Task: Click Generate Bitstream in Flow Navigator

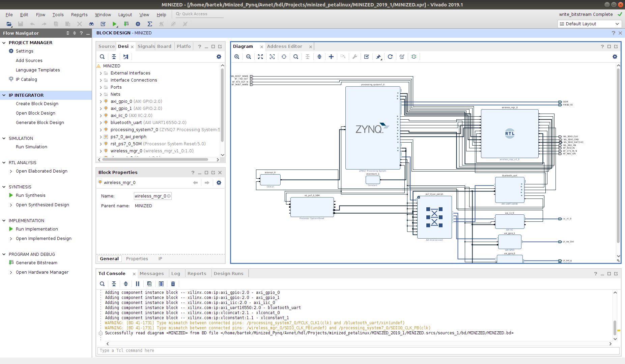Action: point(36,263)
